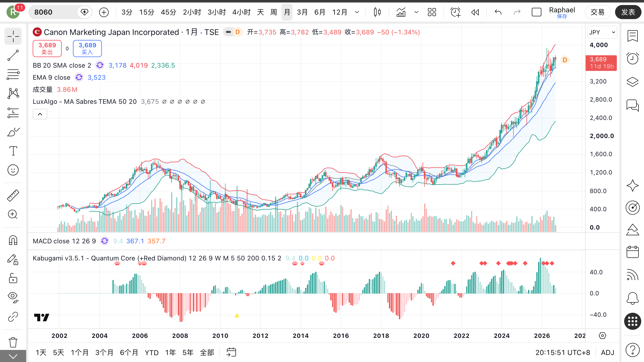Switch to the 15分 timeframe

[147, 12]
